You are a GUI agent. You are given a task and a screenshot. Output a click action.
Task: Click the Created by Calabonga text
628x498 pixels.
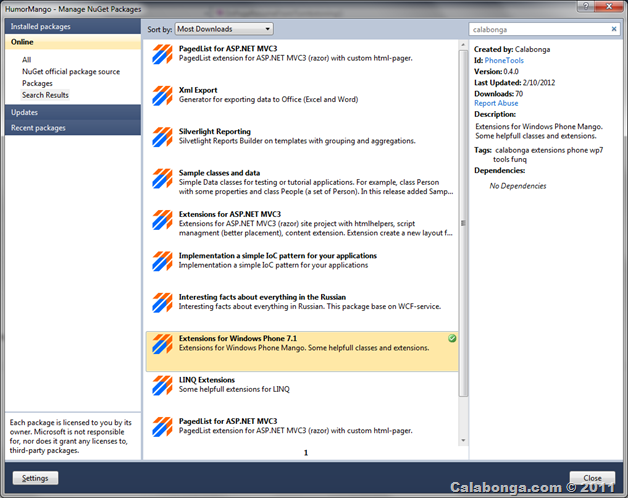coord(512,49)
